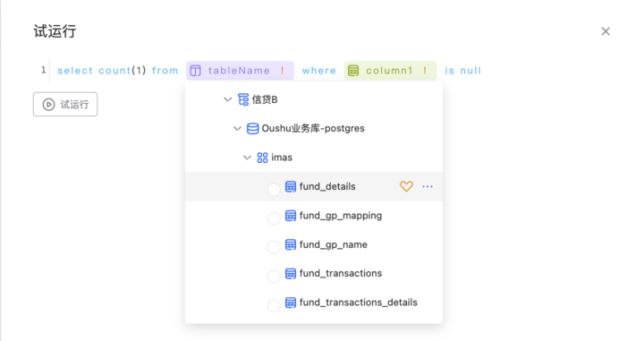Click the column1 placeholder text

coord(389,71)
